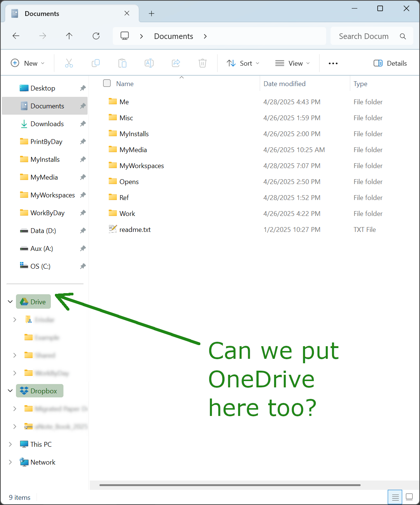Click the PC monitor icon in address bar

pos(125,36)
